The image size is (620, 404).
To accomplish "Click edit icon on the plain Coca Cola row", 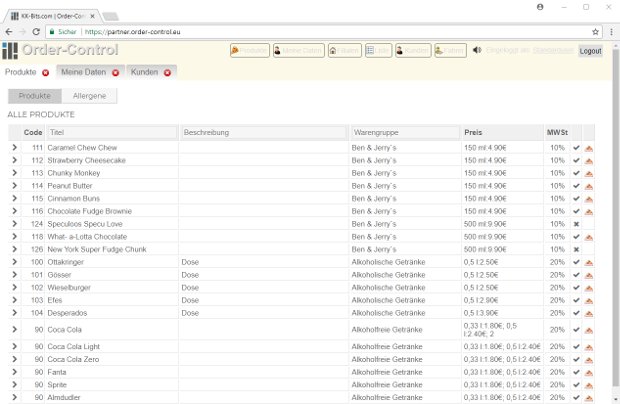I will (588, 330).
